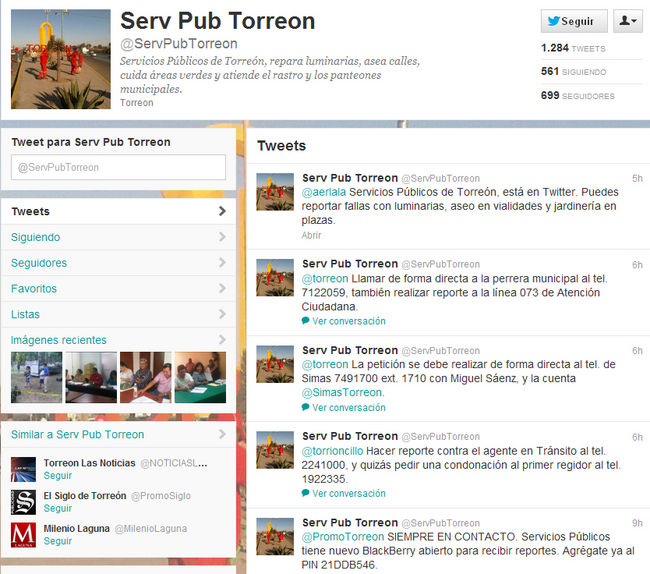Click the avatar on the @PromoTorreon tweet
Screen dimensions: 650x574
[x=275, y=536]
